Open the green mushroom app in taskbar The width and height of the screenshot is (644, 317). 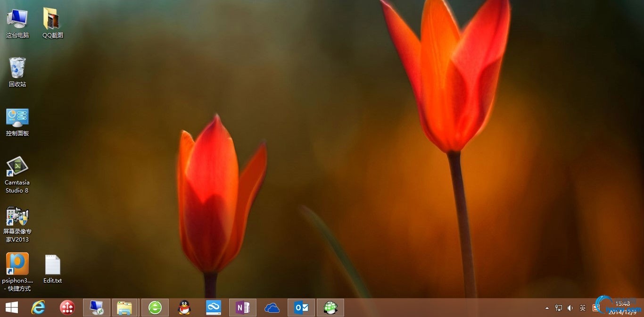tap(330, 308)
